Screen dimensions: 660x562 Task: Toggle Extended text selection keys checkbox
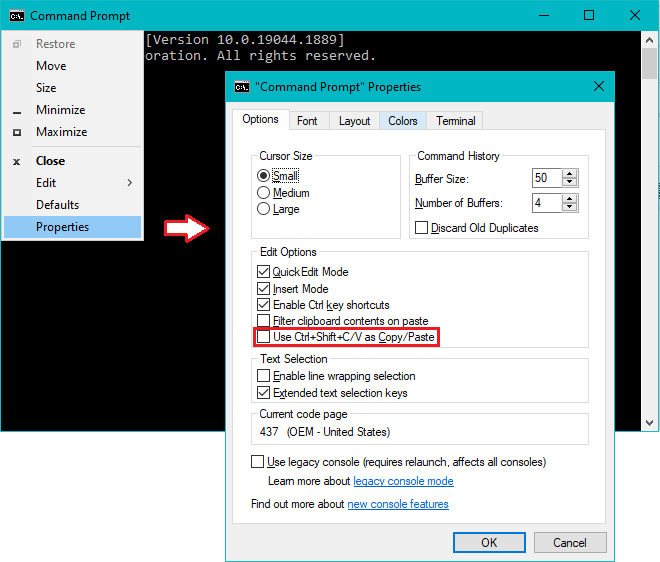tap(263, 393)
